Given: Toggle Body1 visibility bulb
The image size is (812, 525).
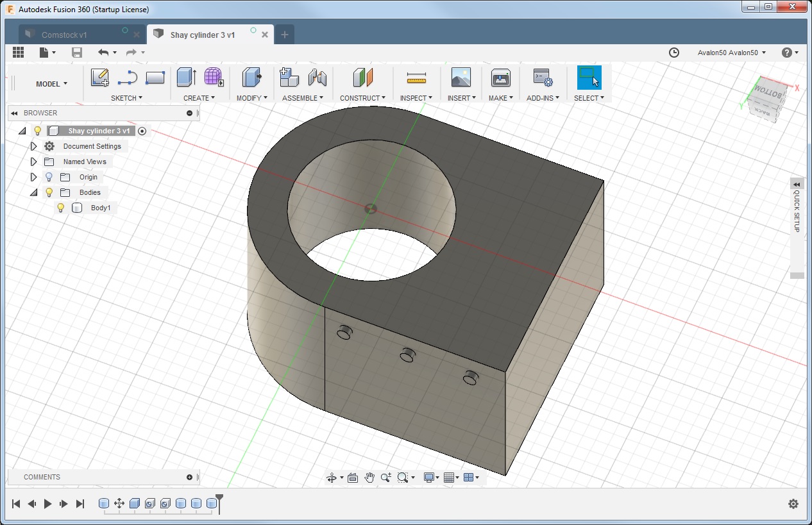Looking at the screenshot, I should pos(61,208).
